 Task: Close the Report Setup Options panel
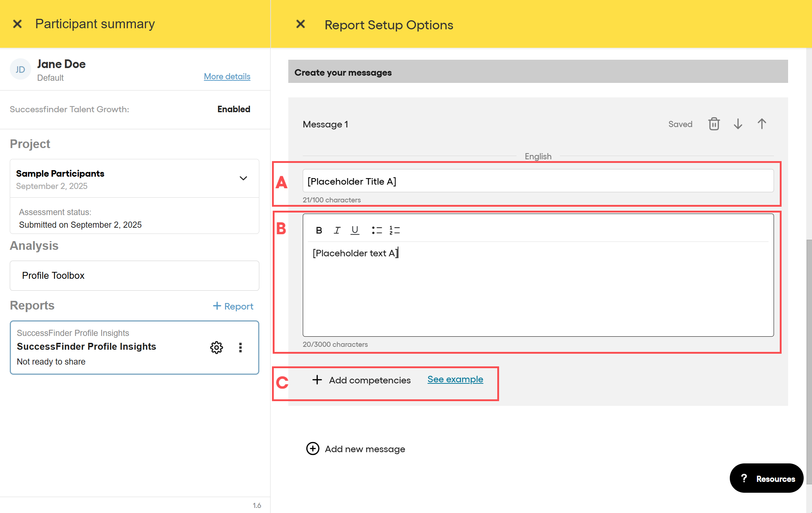click(x=301, y=24)
